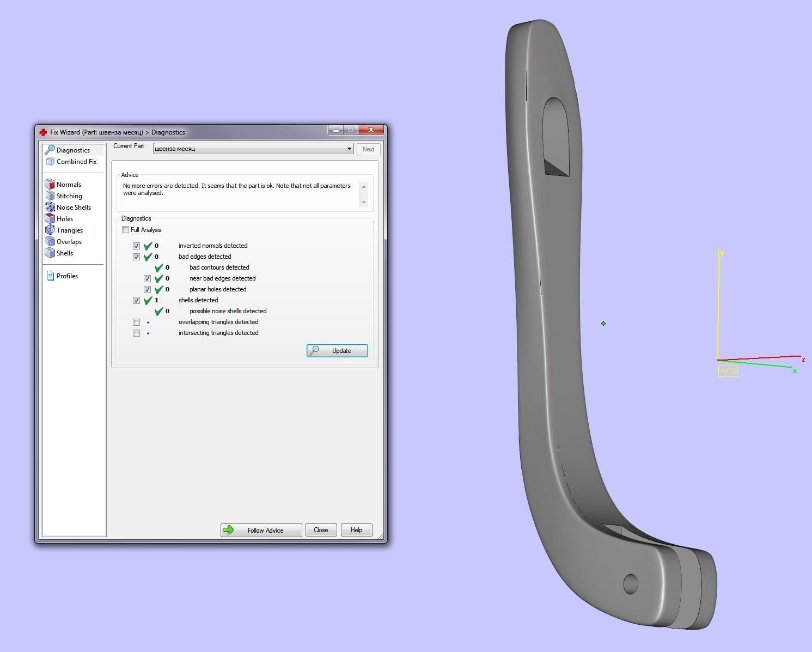The width and height of the screenshot is (812, 652).
Task: Uncheck bad edges detected checkbox
Action: [x=136, y=257]
